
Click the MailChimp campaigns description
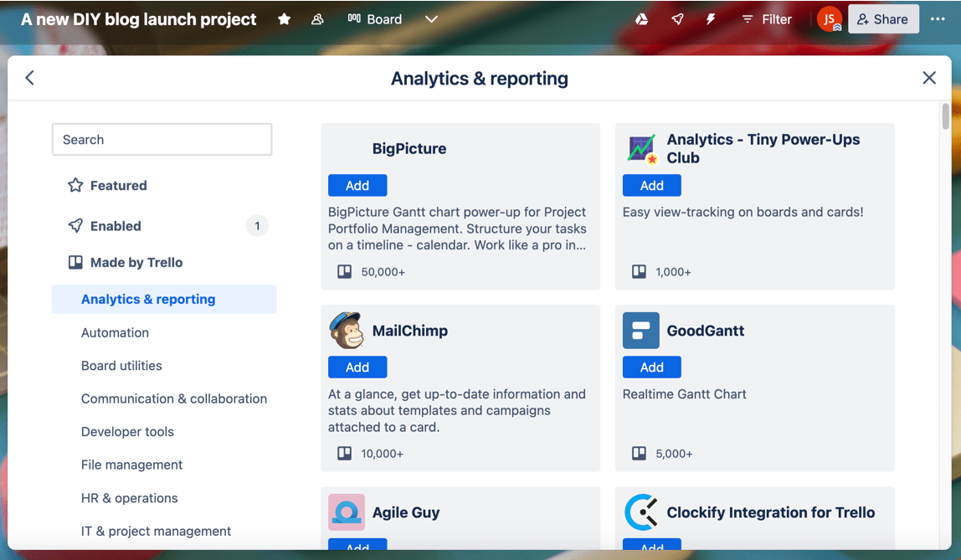(456, 410)
